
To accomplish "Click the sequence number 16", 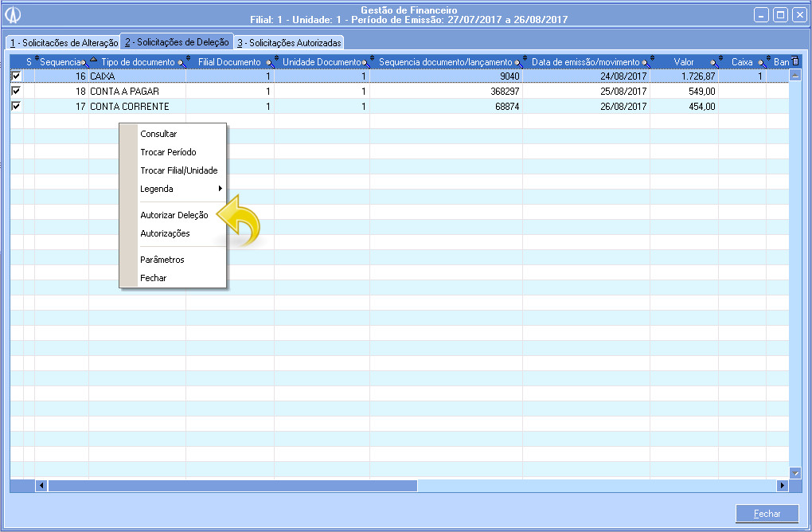I will coord(80,76).
